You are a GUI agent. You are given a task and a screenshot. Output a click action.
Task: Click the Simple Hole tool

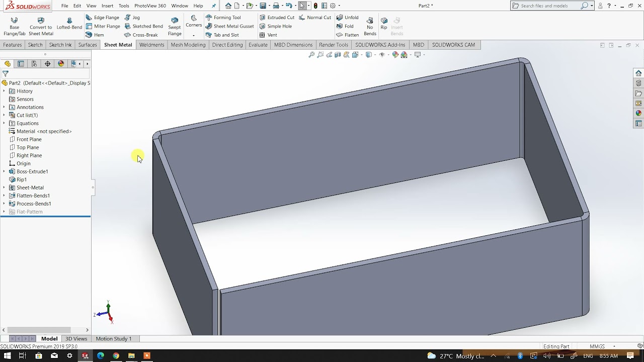tap(275, 26)
